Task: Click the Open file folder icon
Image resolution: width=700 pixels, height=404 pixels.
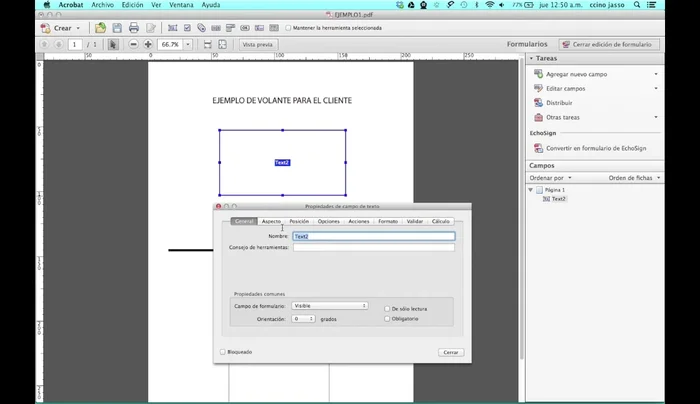Action: click(x=99, y=28)
